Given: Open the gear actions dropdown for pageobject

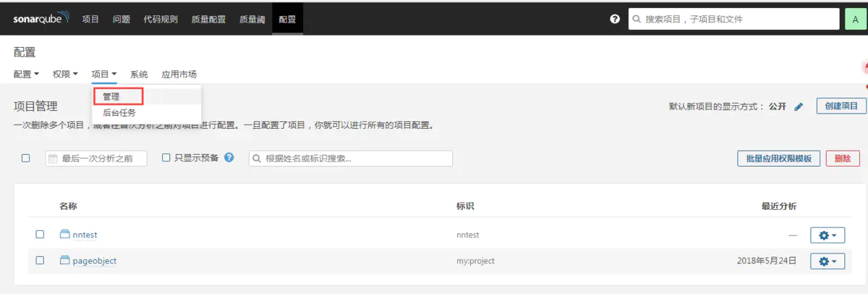Looking at the screenshot, I should 827,261.
